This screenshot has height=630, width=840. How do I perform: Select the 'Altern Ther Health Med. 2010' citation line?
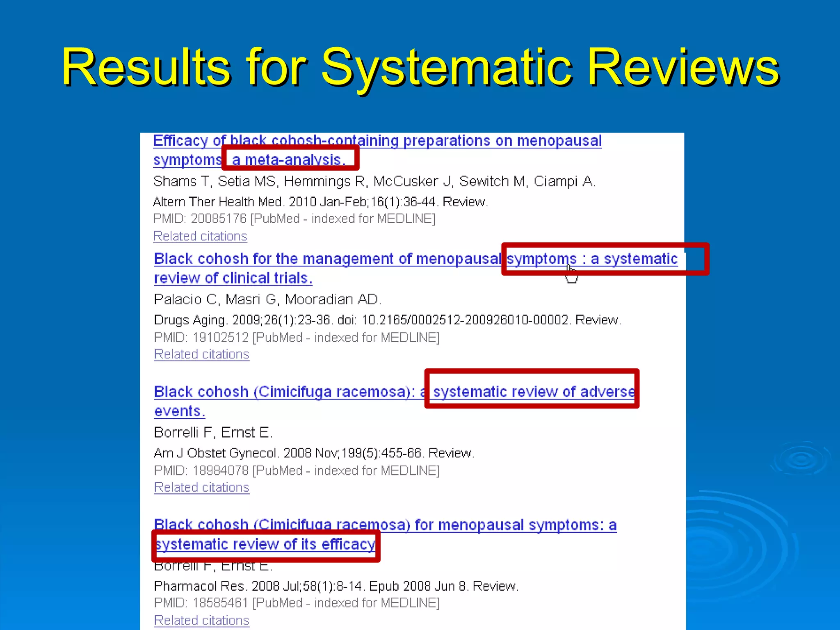pyautogui.click(x=320, y=202)
